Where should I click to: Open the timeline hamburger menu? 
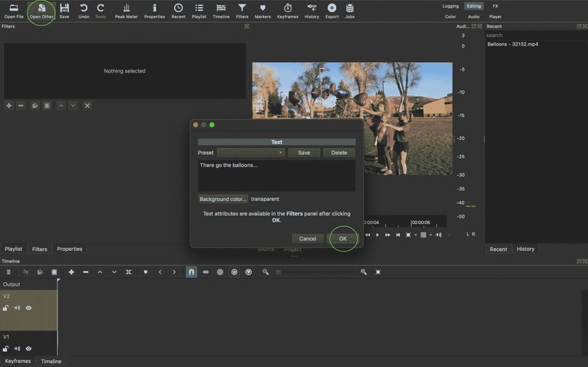coord(8,272)
